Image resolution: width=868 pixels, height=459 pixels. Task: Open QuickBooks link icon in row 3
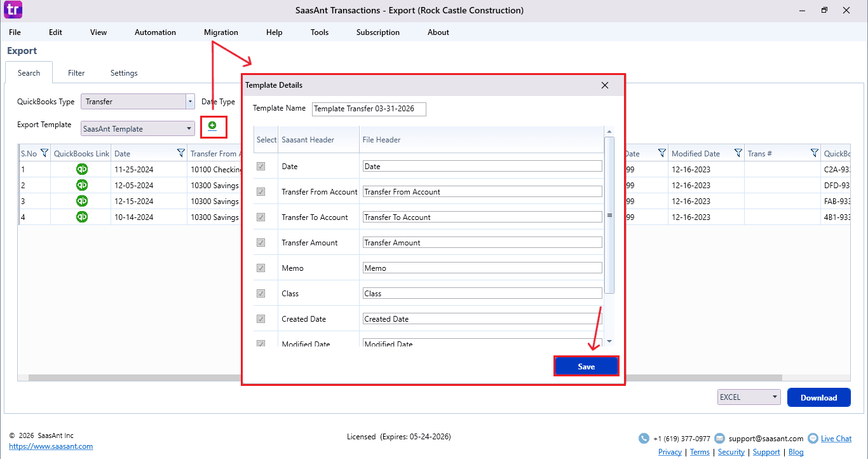82,201
